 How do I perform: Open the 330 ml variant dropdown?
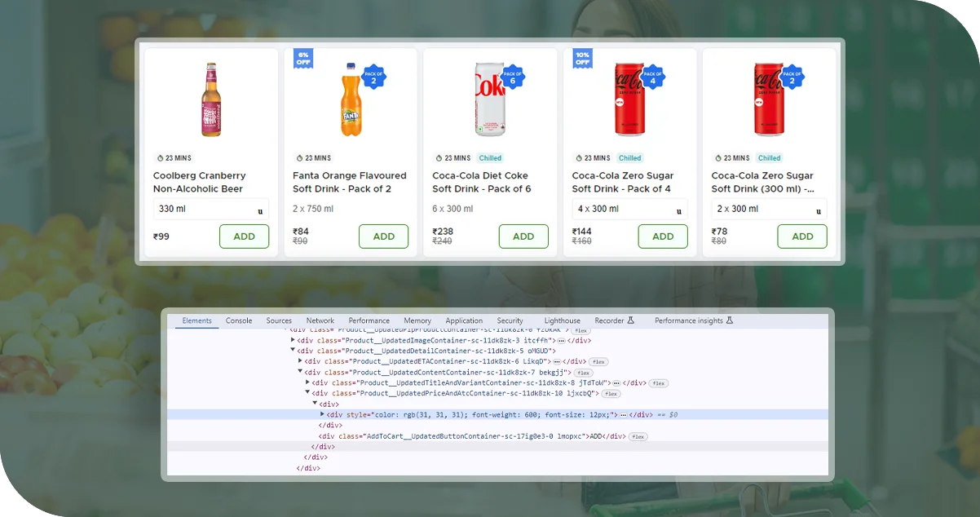pos(210,210)
